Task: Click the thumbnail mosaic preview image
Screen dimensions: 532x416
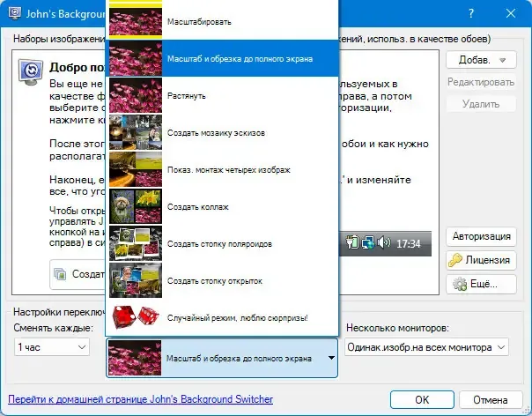Action: coord(136,132)
